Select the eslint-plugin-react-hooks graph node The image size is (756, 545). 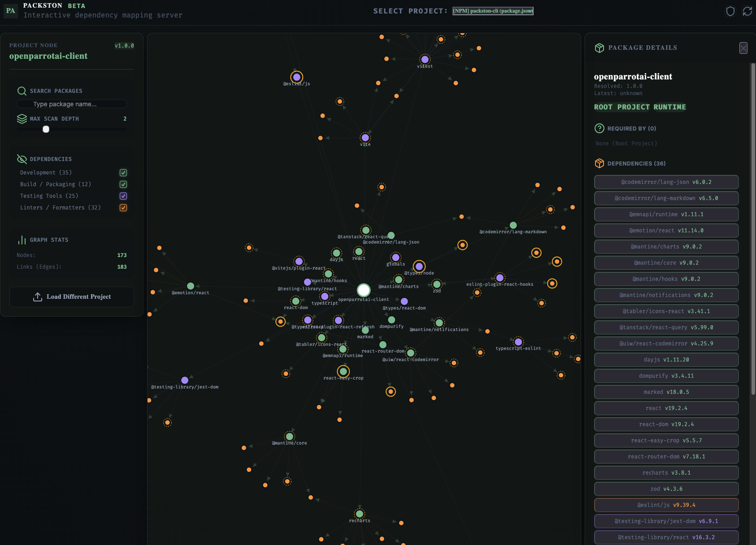point(500,278)
